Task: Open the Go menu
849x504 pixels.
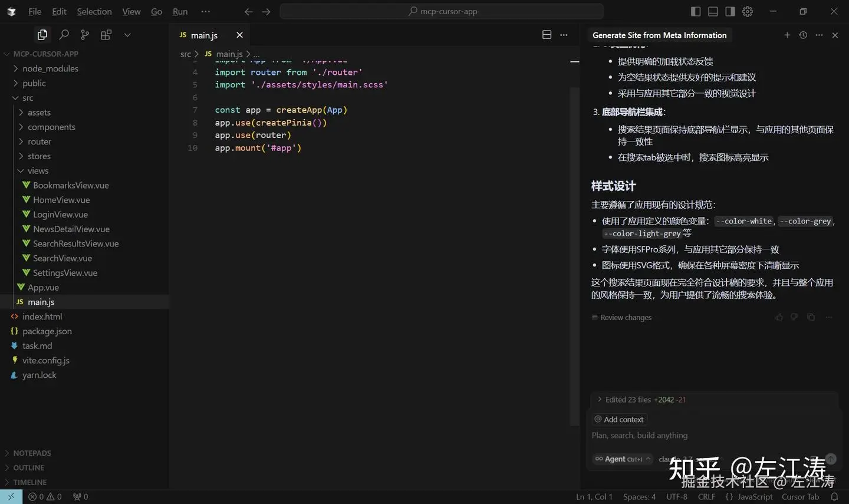Action: pos(156,12)
